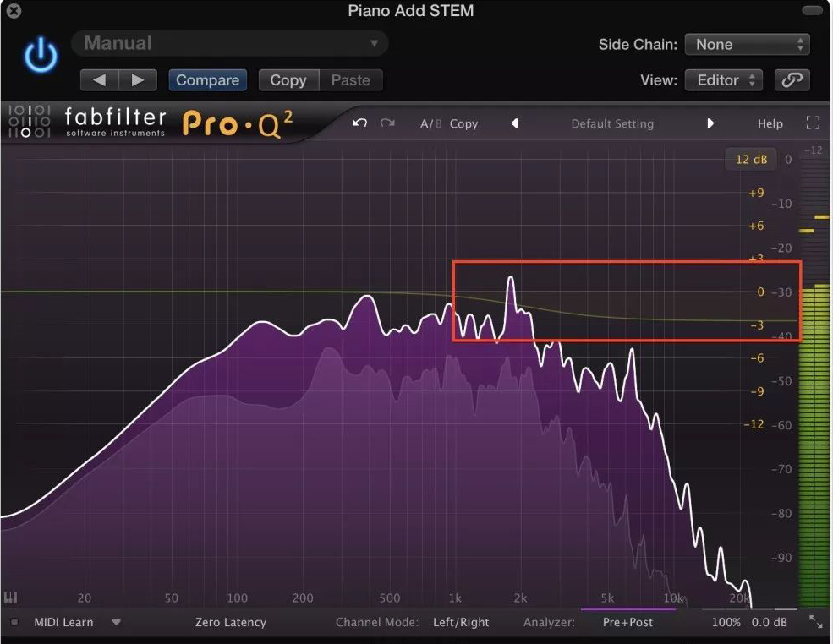Screen dimensions: 833x644
Task: Toggle the A/B state switch
Action: pos(430,123)
